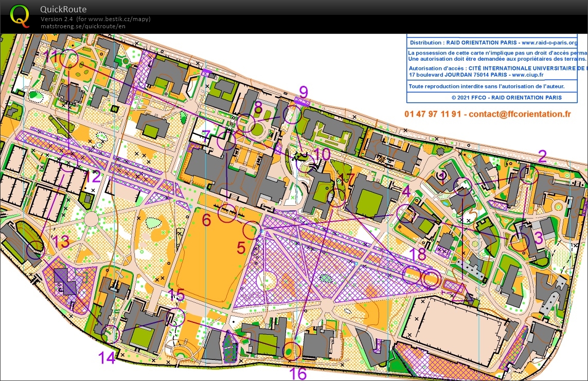Click control 10 circle on the roundabout
The height and width of the screenshot is (381, 588).
[305, 161]
